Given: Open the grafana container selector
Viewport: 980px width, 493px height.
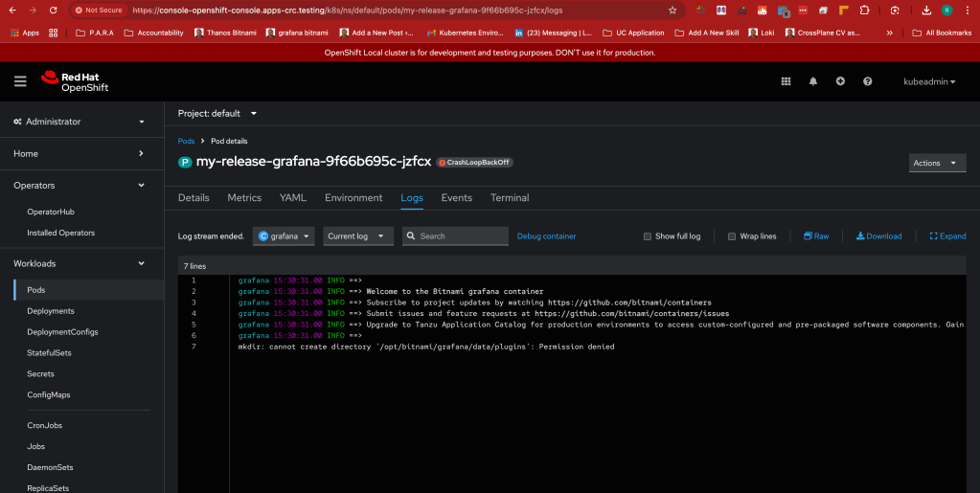Looking at the screenshot, I should pos(284,236).
